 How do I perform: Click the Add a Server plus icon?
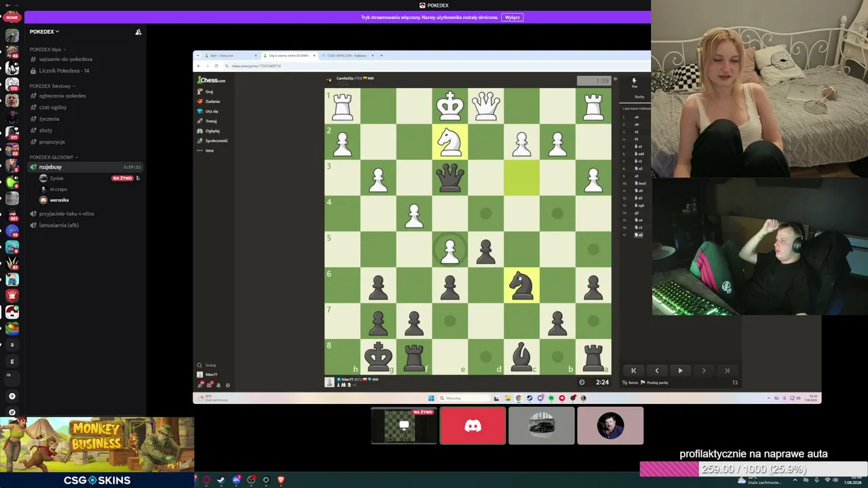[12, 396]
